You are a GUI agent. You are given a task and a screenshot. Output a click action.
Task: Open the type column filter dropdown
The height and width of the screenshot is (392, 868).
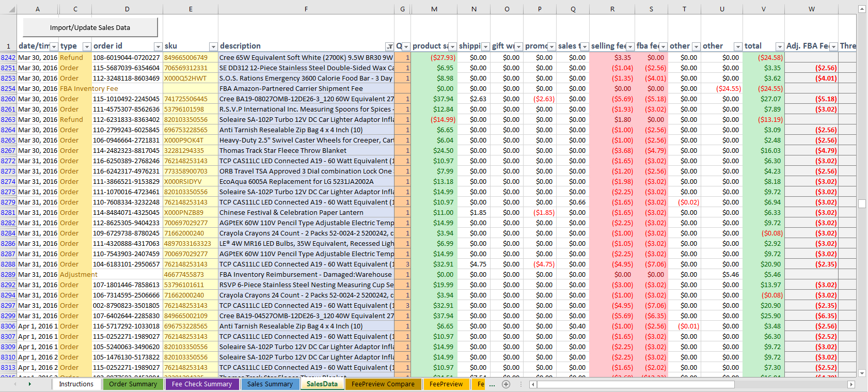87,46
